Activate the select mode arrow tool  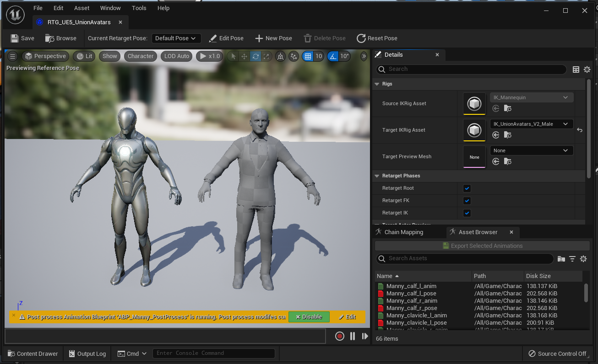233,56
